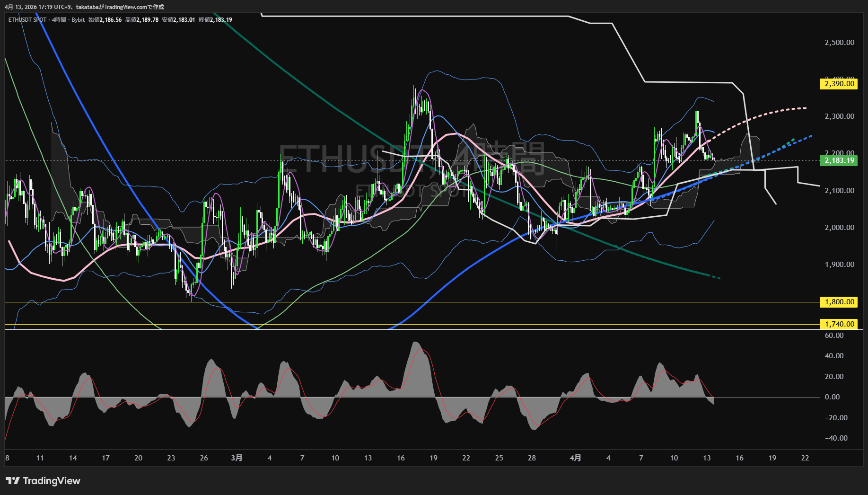
Task: Click the 60.00 oscillator scale label
Action: point(834,336)
